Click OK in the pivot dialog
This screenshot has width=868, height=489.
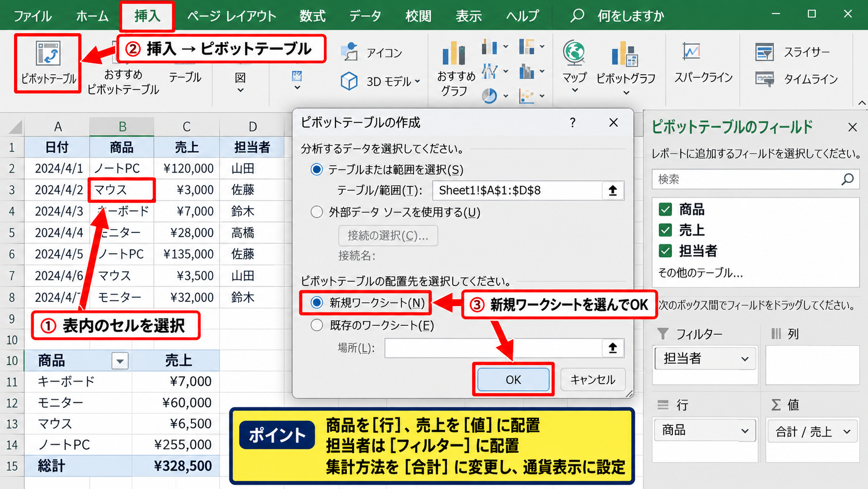pos(513,380)
